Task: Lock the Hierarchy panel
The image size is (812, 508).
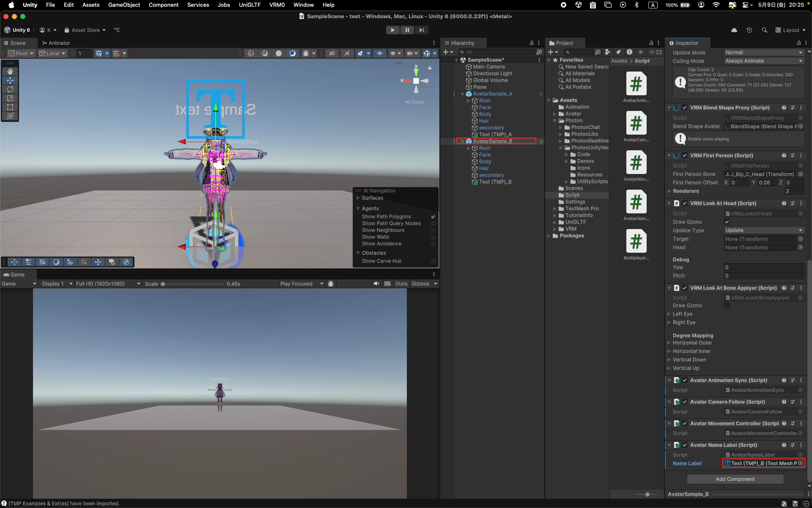Action: point(532,43)
